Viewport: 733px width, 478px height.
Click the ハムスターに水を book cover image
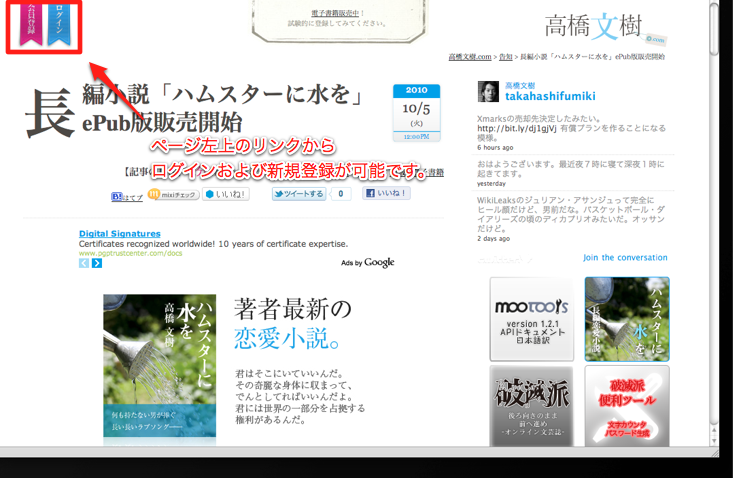coord(160,368)
